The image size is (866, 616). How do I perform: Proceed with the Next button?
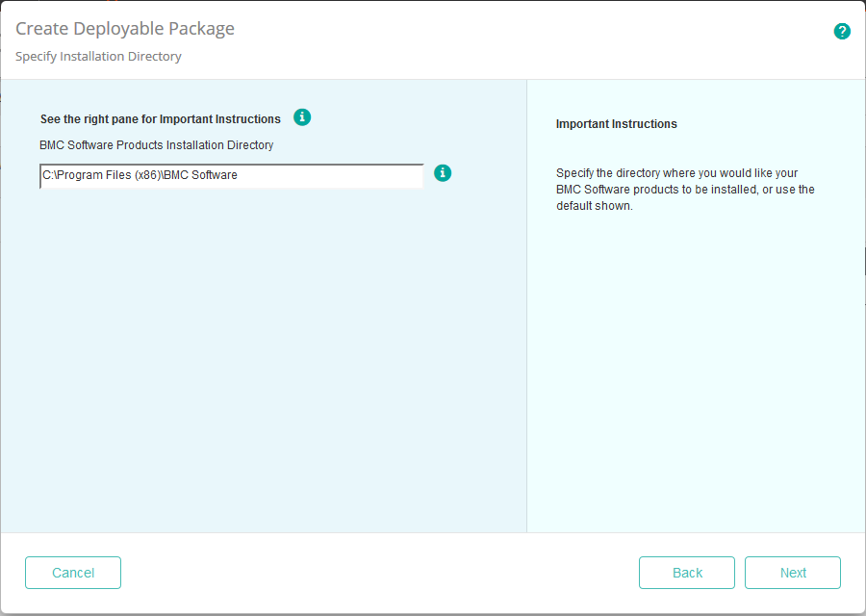[793, 573]
